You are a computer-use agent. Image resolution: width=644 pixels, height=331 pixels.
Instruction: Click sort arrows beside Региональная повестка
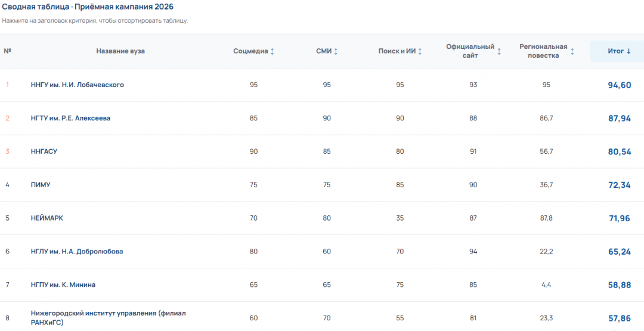pyautogui.click(x=572, y=51)
